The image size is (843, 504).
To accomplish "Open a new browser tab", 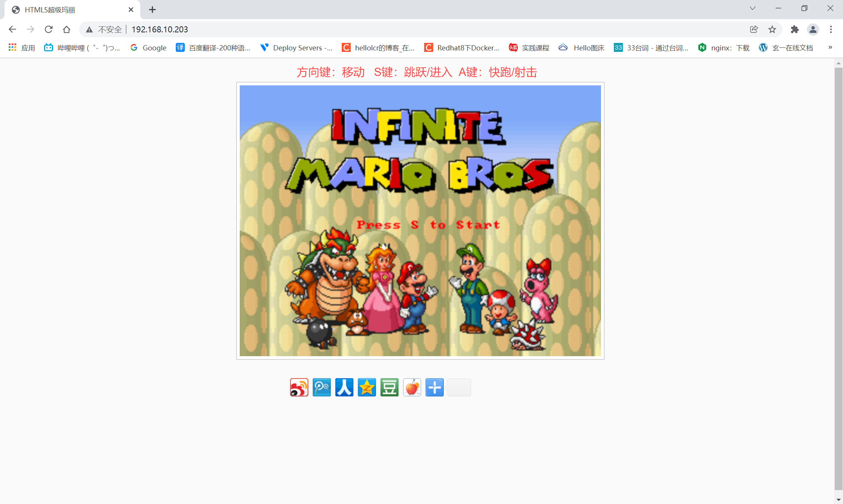I will (152, 10).
